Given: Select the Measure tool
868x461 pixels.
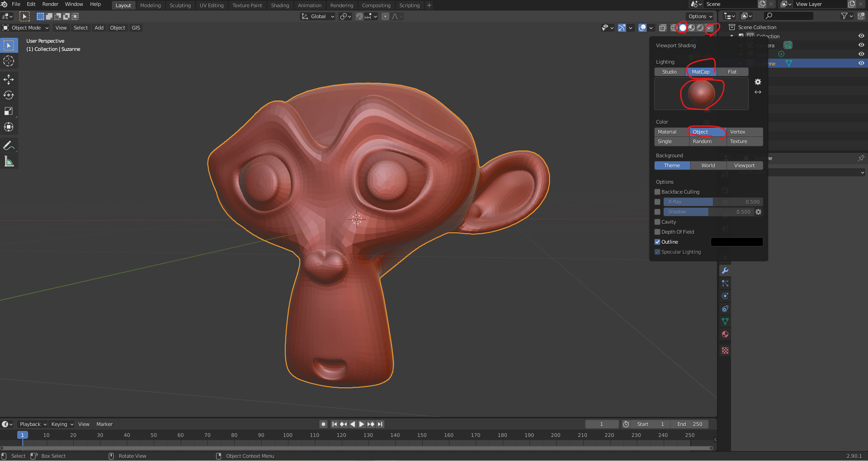Looking at the screenshot, I should point(9,161).
